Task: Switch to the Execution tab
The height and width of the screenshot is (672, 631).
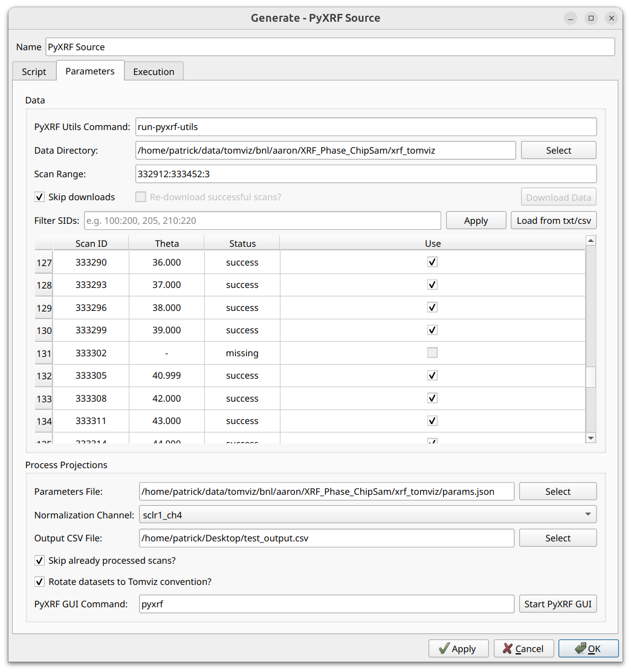Action: coord(154,71)
